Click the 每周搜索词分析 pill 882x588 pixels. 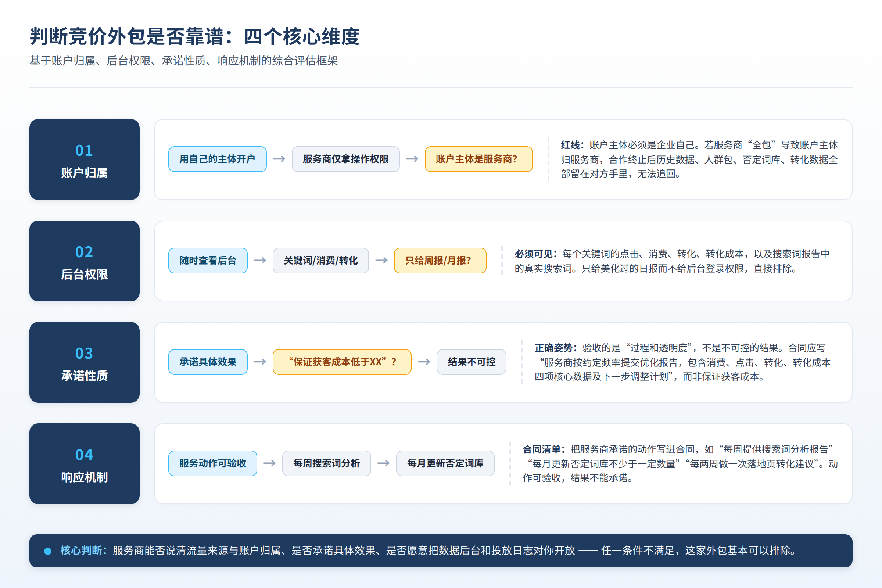click(327, 463)
